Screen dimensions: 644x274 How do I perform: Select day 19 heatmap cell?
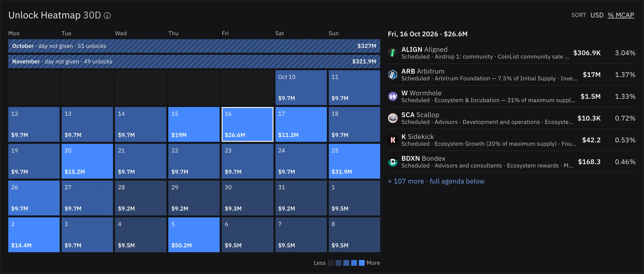[34, 161]
